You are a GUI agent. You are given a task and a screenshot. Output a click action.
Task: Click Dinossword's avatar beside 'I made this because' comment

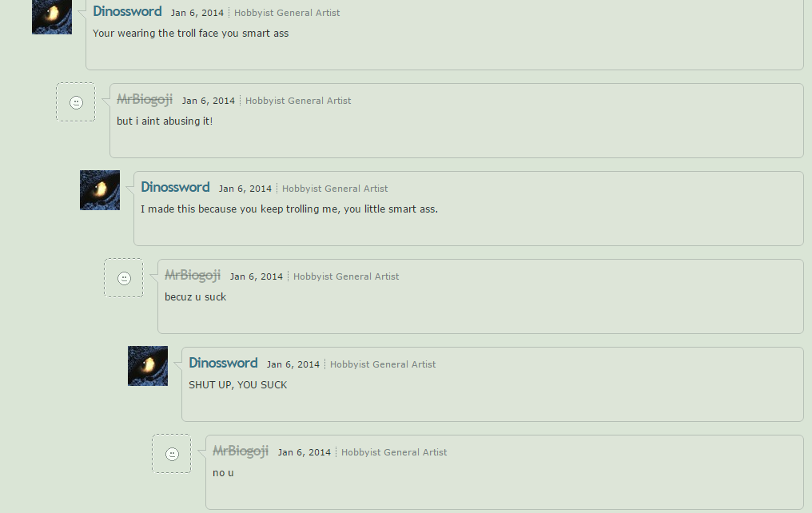(x=100, y=190)
